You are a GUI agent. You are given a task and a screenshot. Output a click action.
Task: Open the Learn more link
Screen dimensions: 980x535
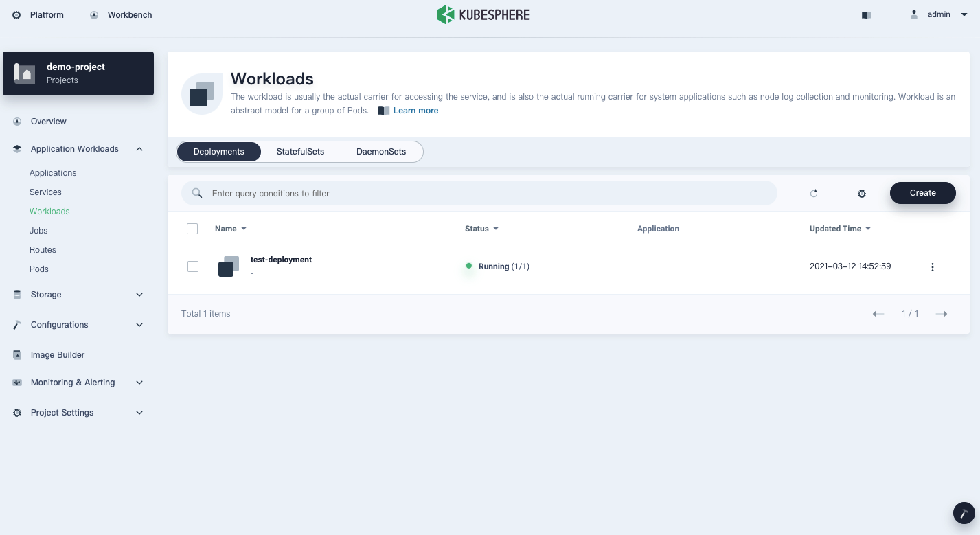point(415,111)
